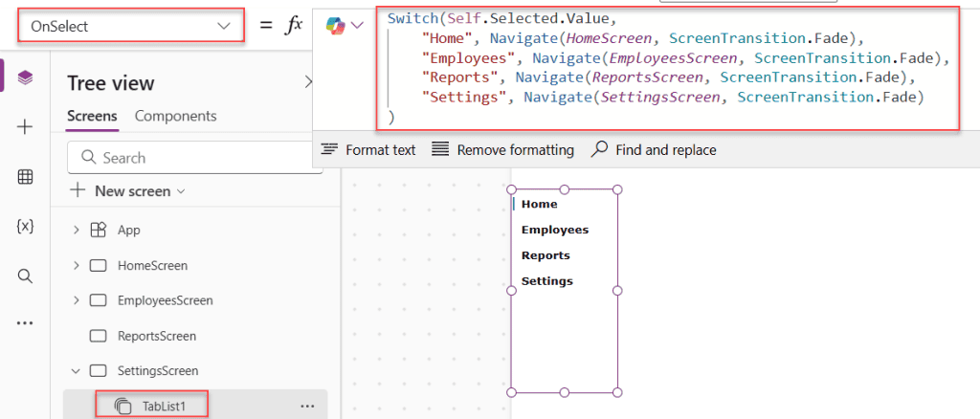
Task: Switch to the Screens tab
Action: coord(92,116)
